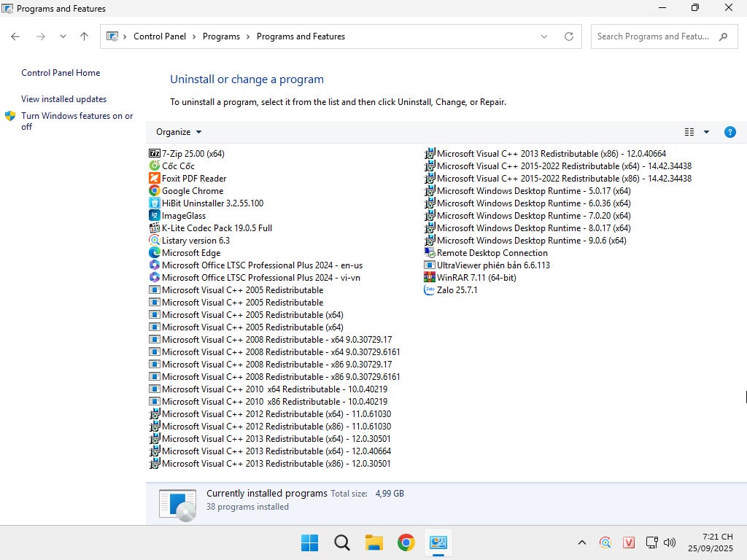Select the WinRAR 7.11 icon

coord(430,278)
